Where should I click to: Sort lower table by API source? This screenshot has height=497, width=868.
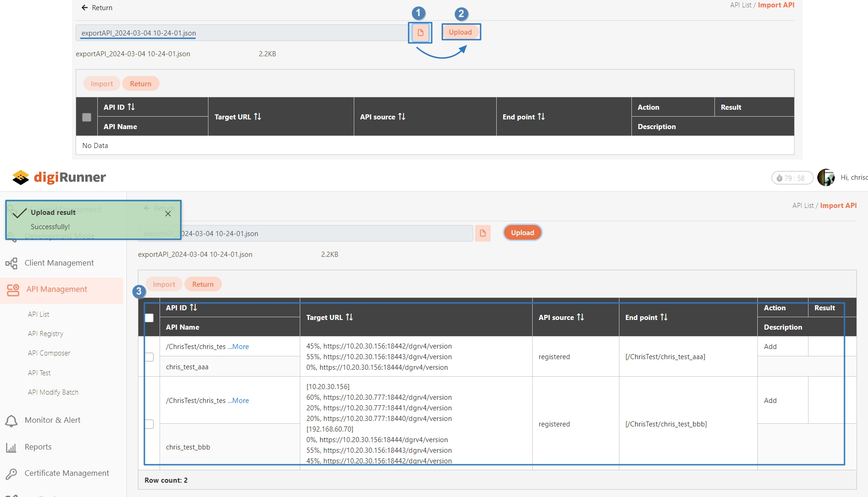pyautogui.click(x=580, y=317)
